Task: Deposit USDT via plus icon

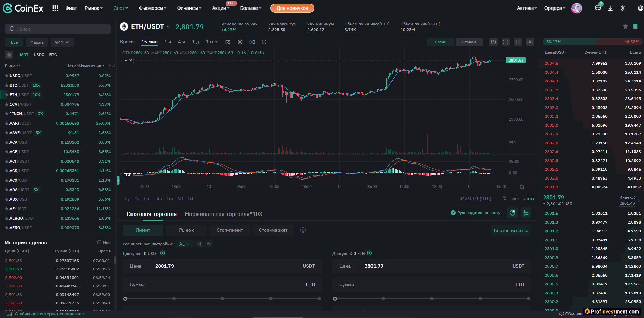Action: 163,253
